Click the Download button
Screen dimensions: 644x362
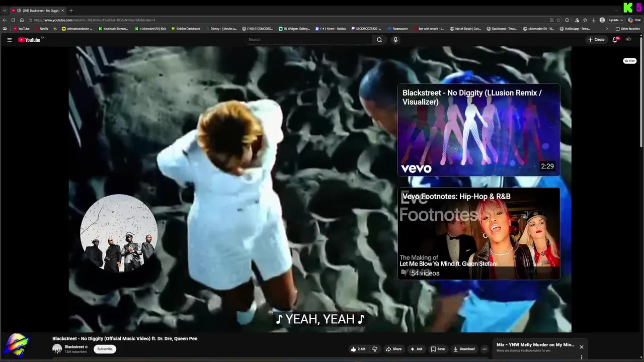pyautogui.click(x=464, y=349)
